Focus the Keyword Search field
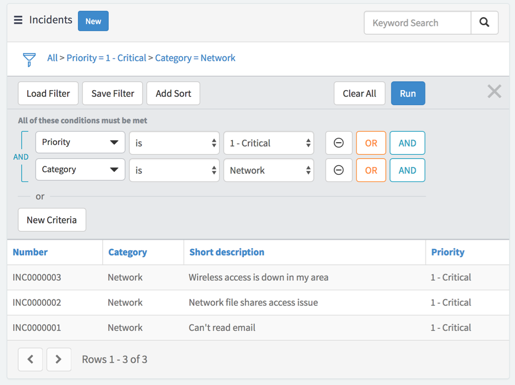 418,23
